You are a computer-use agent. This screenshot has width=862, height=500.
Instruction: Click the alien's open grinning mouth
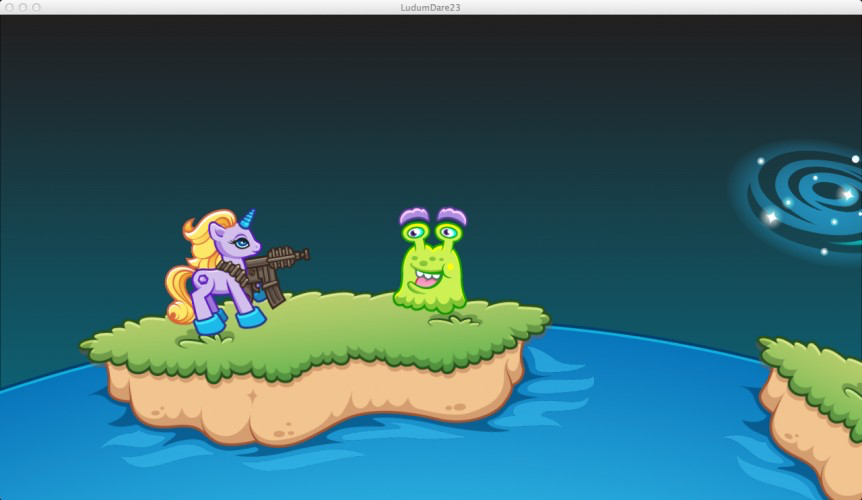click(x=428, y=279)
